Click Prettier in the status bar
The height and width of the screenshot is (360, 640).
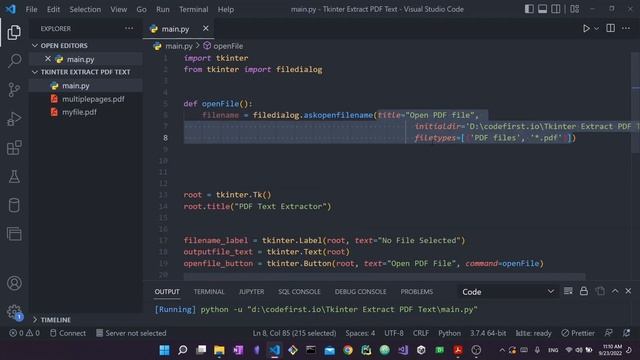tap(578, 333)
